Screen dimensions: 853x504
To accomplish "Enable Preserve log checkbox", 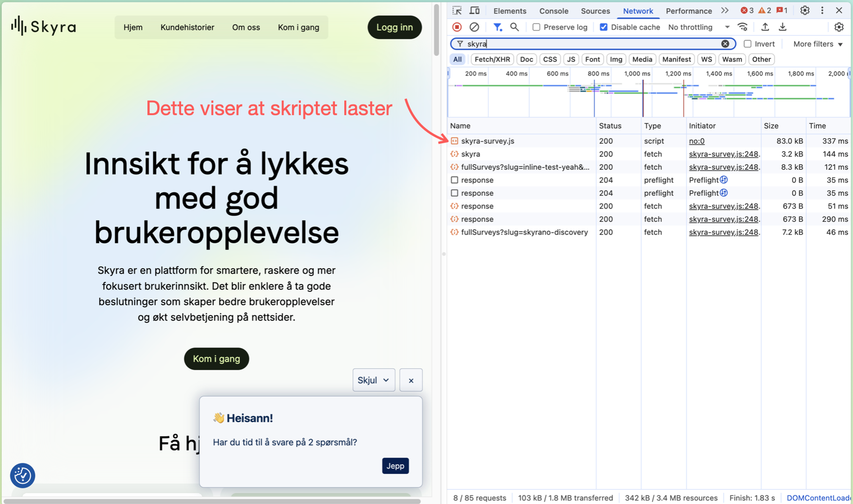I will [536, 27].
